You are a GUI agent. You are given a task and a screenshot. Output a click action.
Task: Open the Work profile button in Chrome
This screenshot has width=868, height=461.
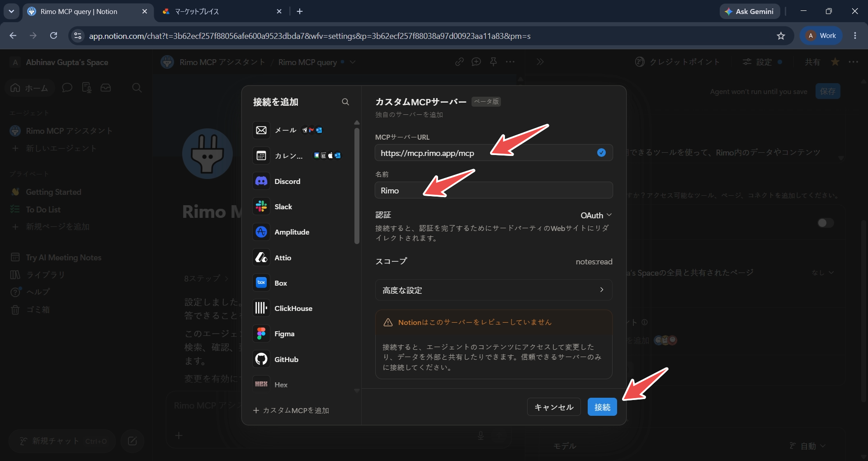(821, 36)
